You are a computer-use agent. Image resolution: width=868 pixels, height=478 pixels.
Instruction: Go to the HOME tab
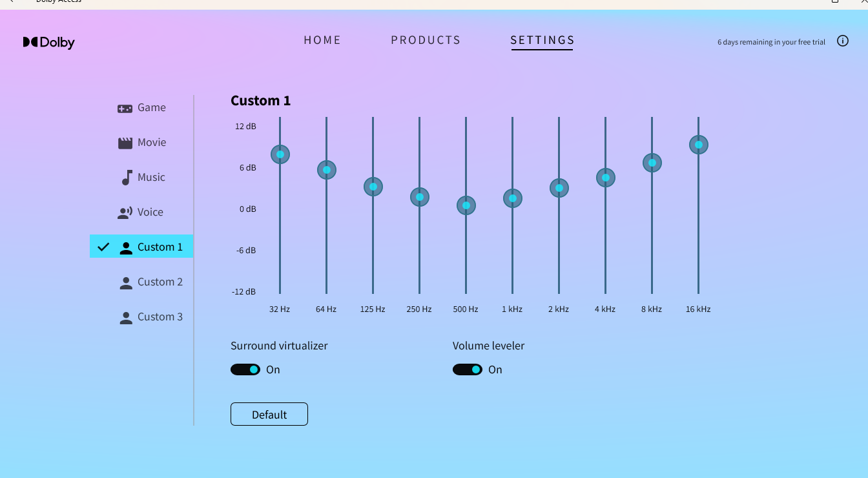point(322,40)
